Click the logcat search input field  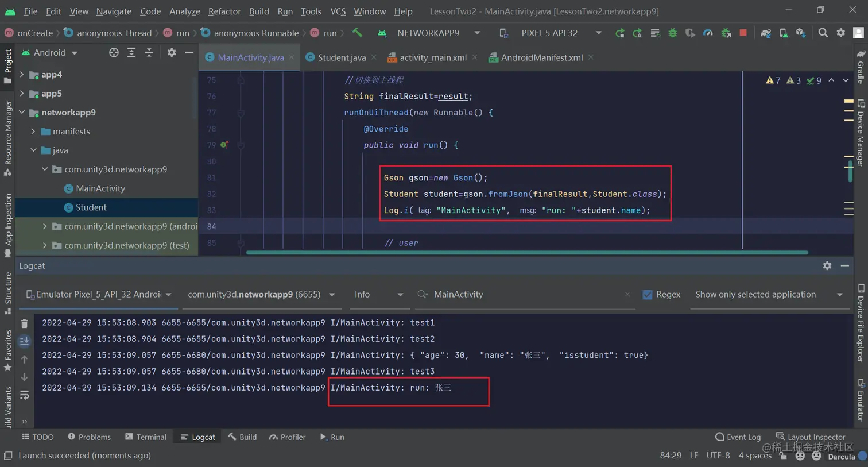click(x=525, y=295)
